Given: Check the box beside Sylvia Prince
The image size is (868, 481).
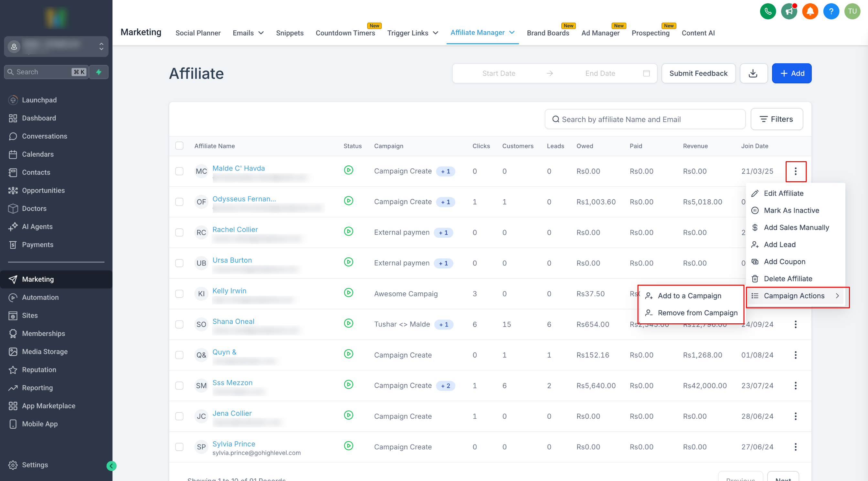Looking at the screenshot, I should [x=179, y=447].
